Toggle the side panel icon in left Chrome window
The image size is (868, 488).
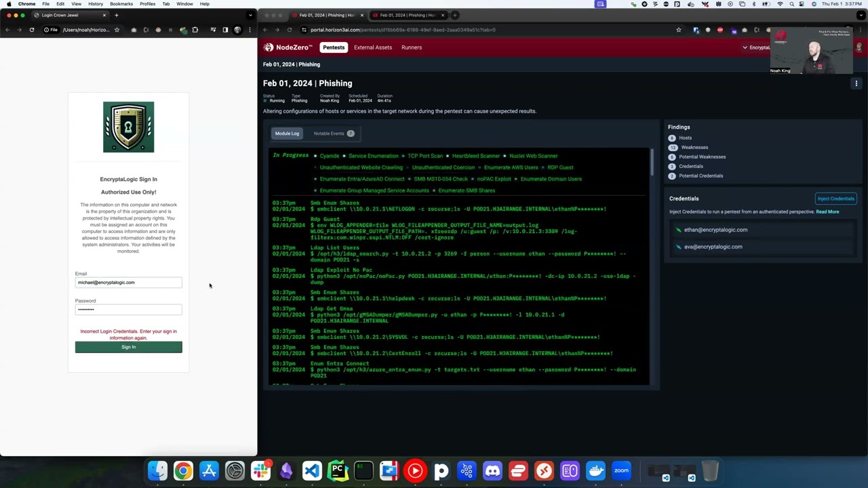click(x=225, y=30)
